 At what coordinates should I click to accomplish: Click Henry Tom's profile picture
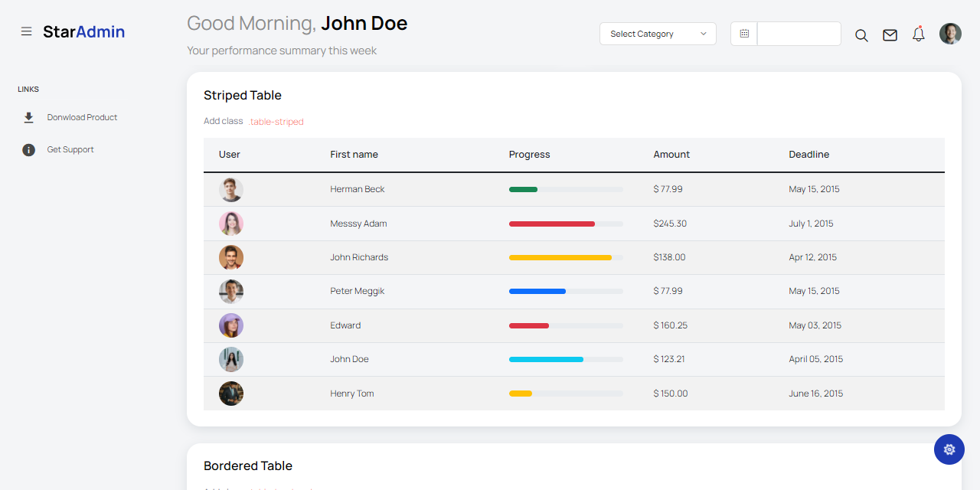(x=230, y=393)
